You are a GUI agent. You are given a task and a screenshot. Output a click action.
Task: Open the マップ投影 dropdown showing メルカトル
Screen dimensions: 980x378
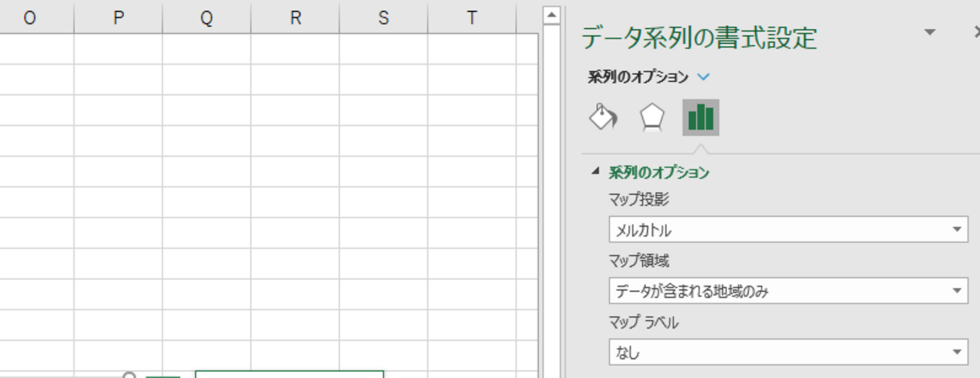(788, 230)
